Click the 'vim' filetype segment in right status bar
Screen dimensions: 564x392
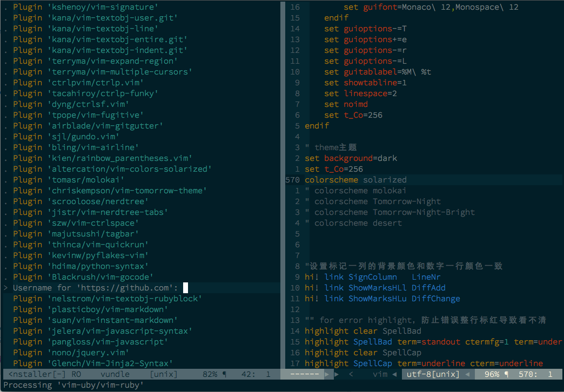point(380,374)
